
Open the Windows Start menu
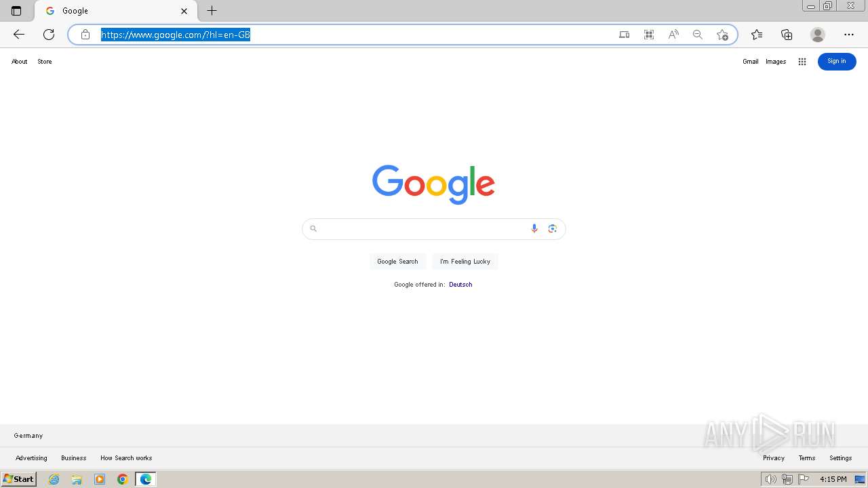point(18,479)
